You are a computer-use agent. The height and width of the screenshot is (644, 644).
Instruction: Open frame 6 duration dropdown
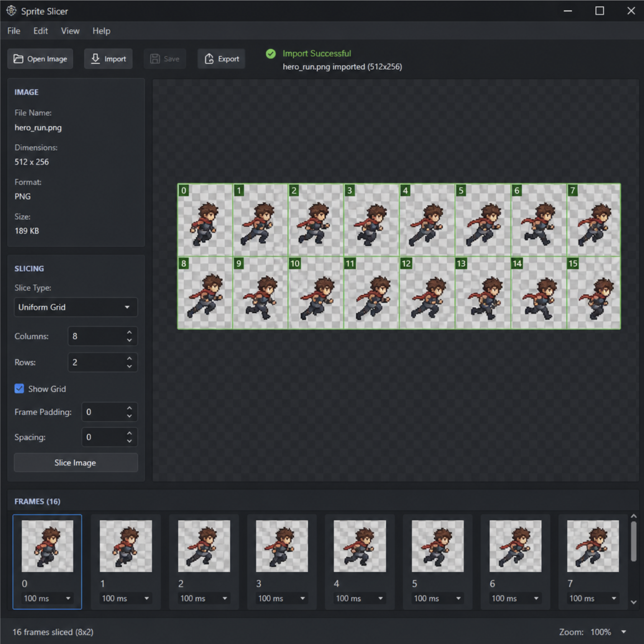(x=515, y=598)
